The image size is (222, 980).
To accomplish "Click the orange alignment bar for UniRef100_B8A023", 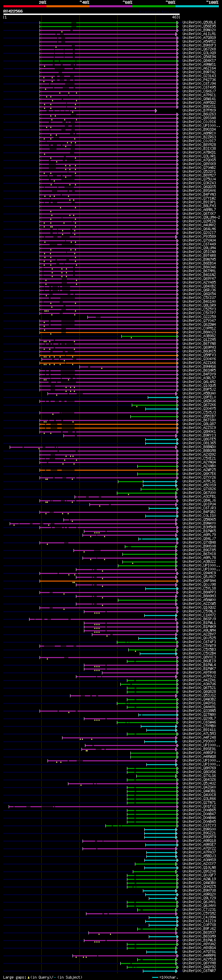I will [109, 332].
